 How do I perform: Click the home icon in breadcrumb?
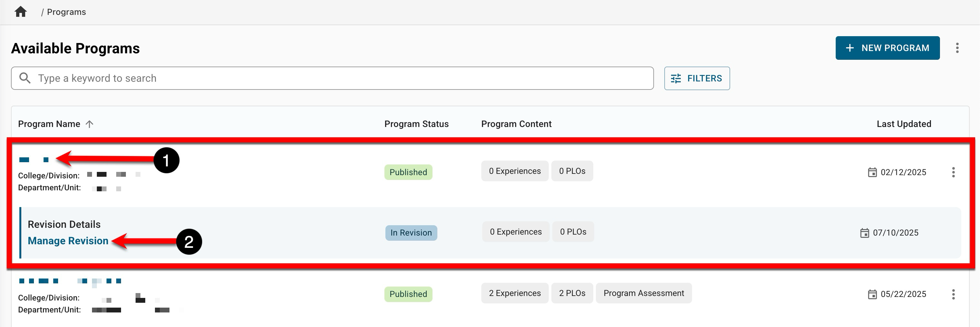point(21,12)
